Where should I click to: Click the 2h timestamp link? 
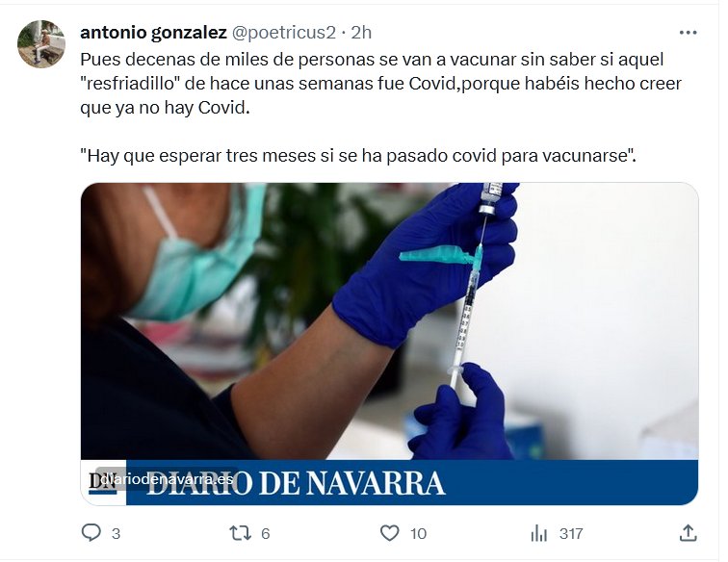(361, 33)
